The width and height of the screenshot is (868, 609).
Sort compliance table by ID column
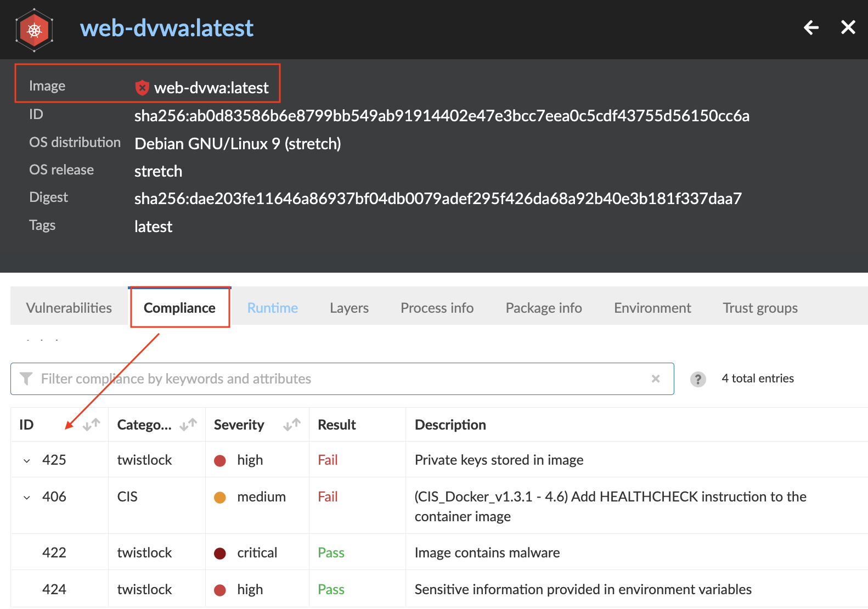coord(91,425)
